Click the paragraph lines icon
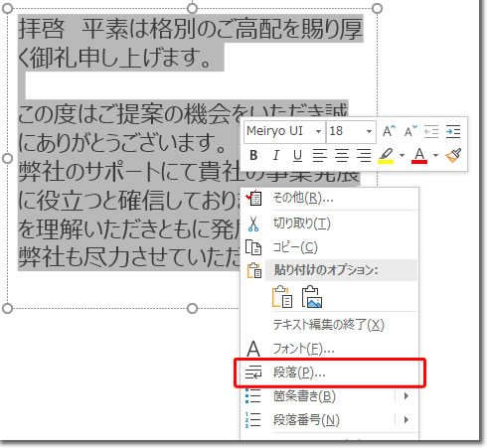The height and width of the screenshot is (448, 487). coord(253,373)
